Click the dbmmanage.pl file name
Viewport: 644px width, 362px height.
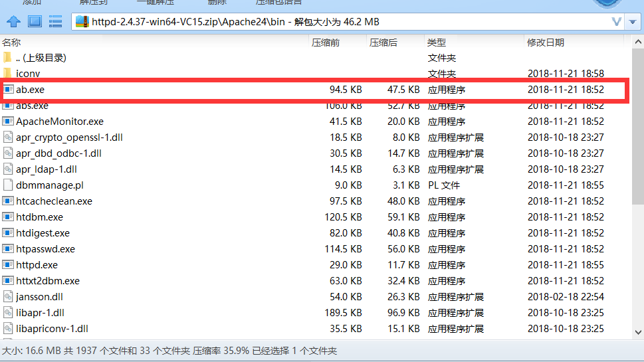[50, 185]
